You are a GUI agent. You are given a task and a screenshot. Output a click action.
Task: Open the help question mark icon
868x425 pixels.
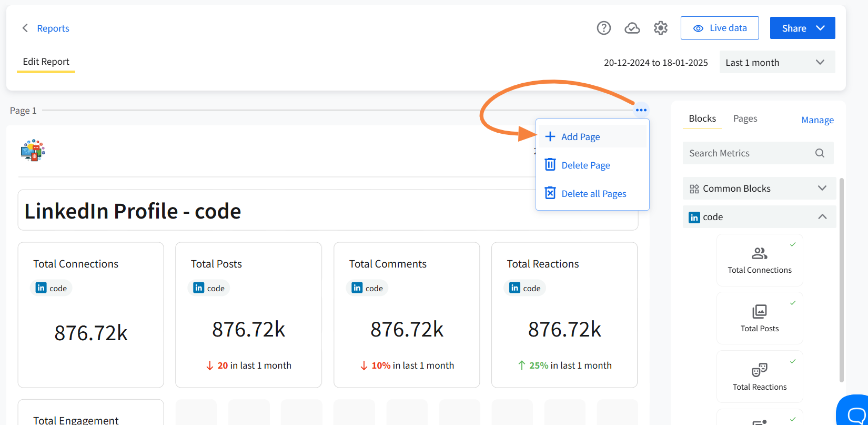(603, 28)
